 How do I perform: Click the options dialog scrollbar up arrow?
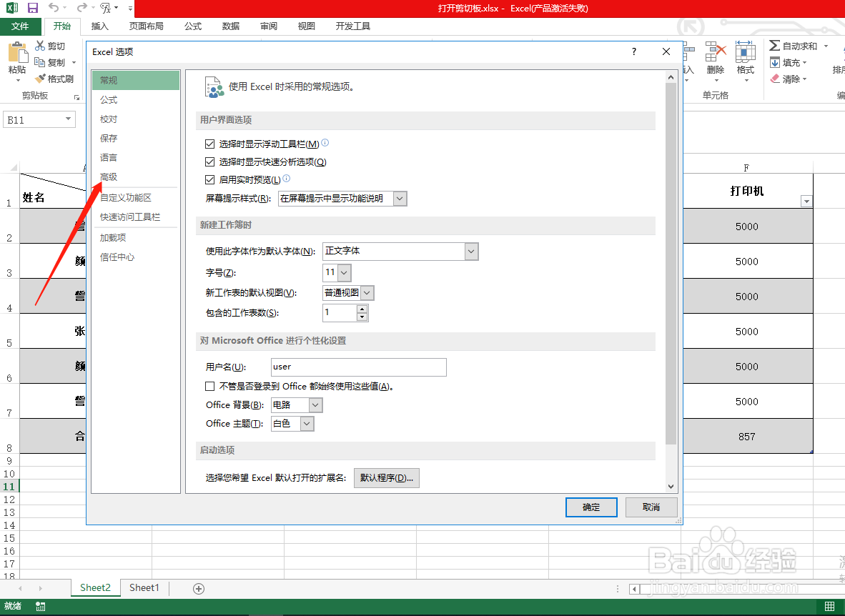pos(671,78)
